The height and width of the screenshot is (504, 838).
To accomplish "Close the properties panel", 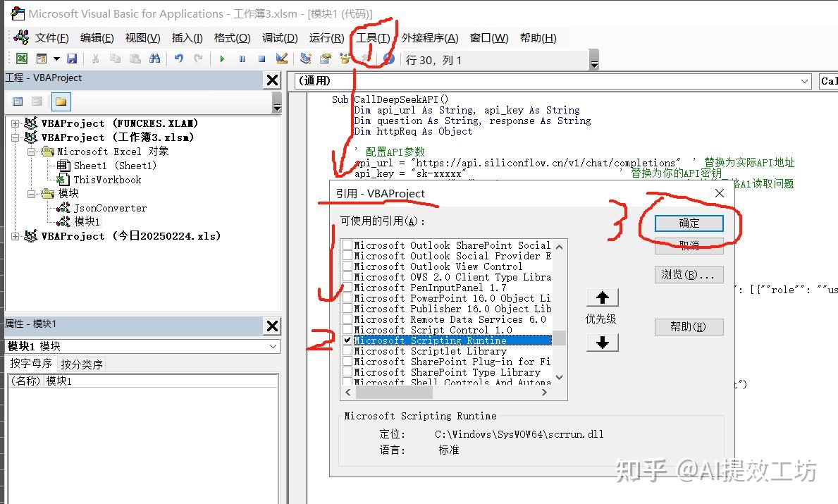I will tap(273, 326).
